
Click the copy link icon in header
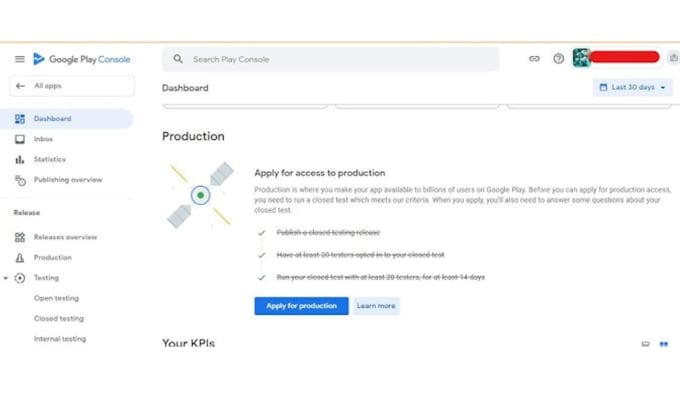pyautogui.click(x=534, y=59)
